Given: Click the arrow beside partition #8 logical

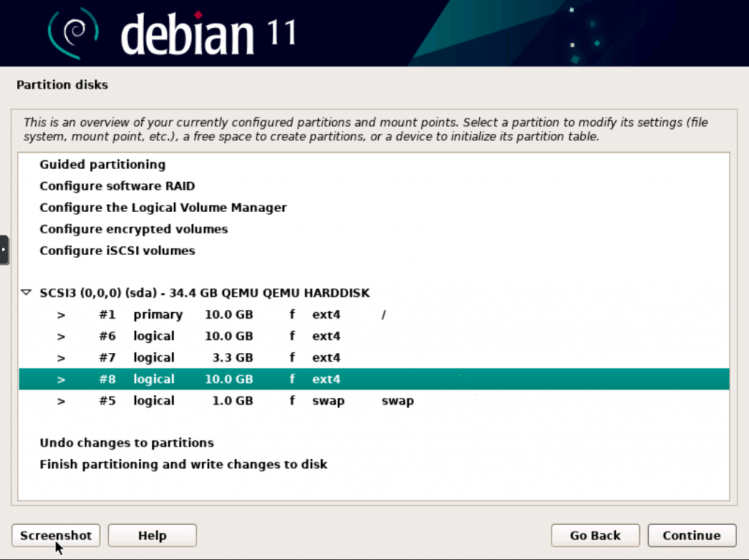Looking at the screenshot, I should pos(61,380).
